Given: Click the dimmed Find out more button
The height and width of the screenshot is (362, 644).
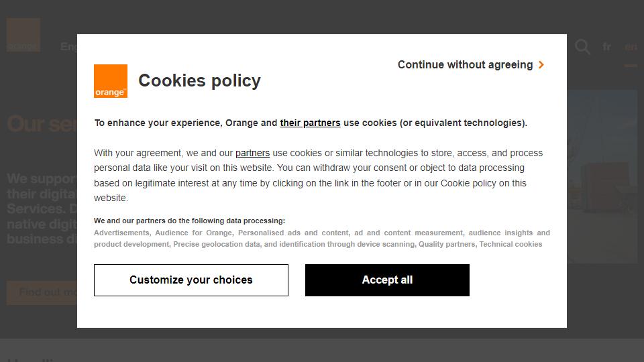Looking at the screenshot, I should [42, 293].
